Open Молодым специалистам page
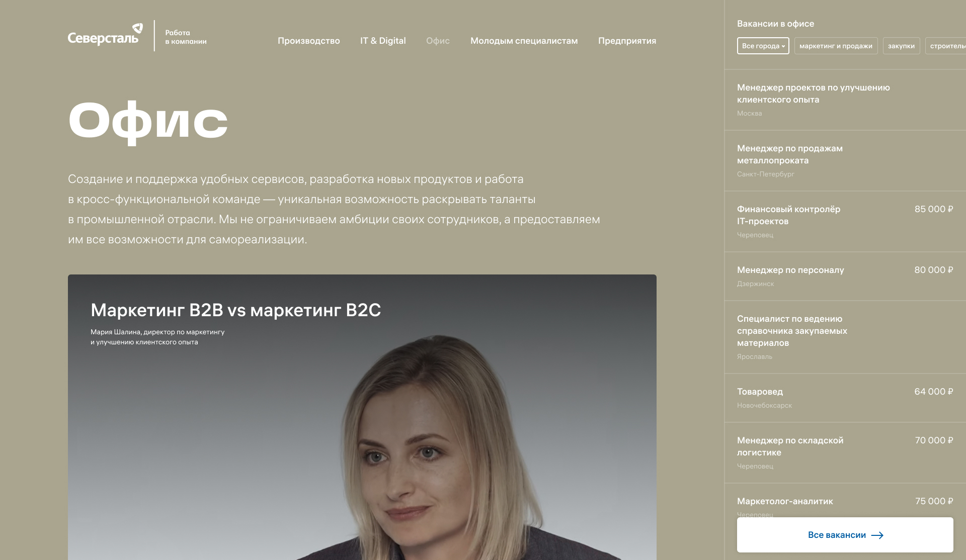 tap(524, 41)
